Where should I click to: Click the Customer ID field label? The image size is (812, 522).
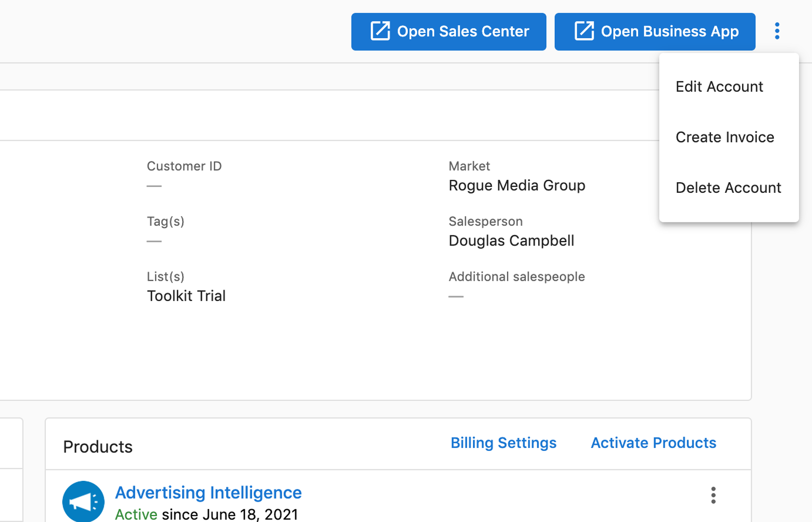(184, 166)
